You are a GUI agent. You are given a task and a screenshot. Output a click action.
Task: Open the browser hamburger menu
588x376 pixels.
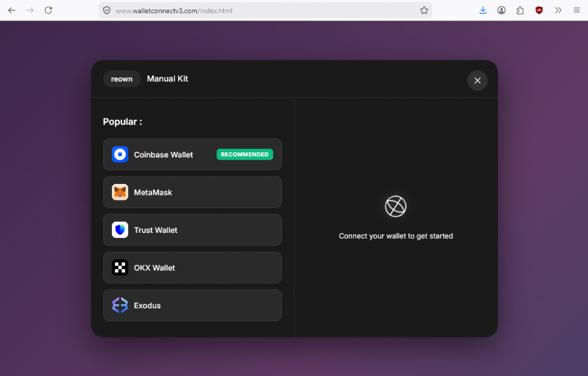click(x=577, y=10)
